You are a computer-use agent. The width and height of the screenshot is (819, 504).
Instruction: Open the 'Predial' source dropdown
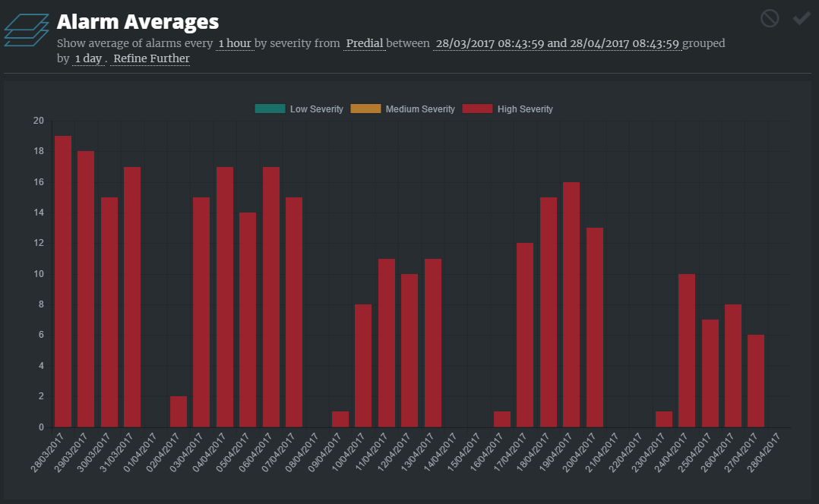pos(364,43)
